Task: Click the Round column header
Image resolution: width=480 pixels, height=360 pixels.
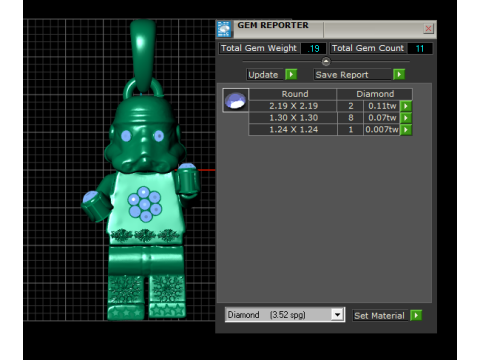Action: (x=293, y=94)
